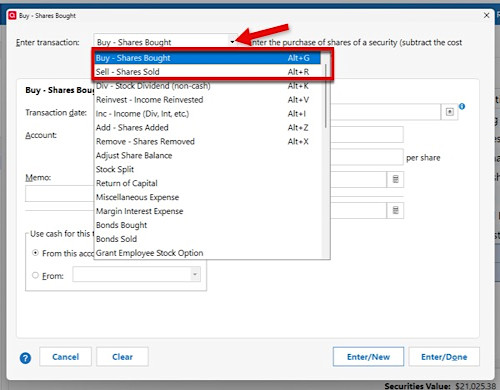This screenshot has height=390, width=500.
Task: Click the blue info icon beside date field
Action: click(x=462, y=106)
